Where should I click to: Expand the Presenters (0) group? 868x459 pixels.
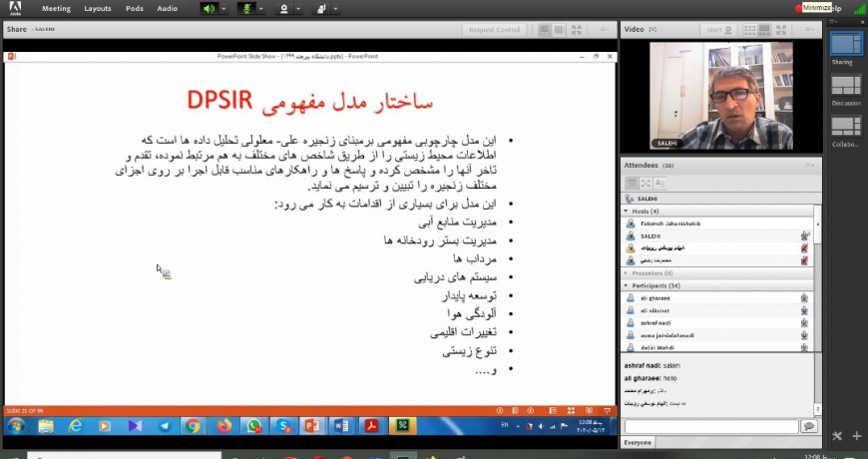(627, 273)
